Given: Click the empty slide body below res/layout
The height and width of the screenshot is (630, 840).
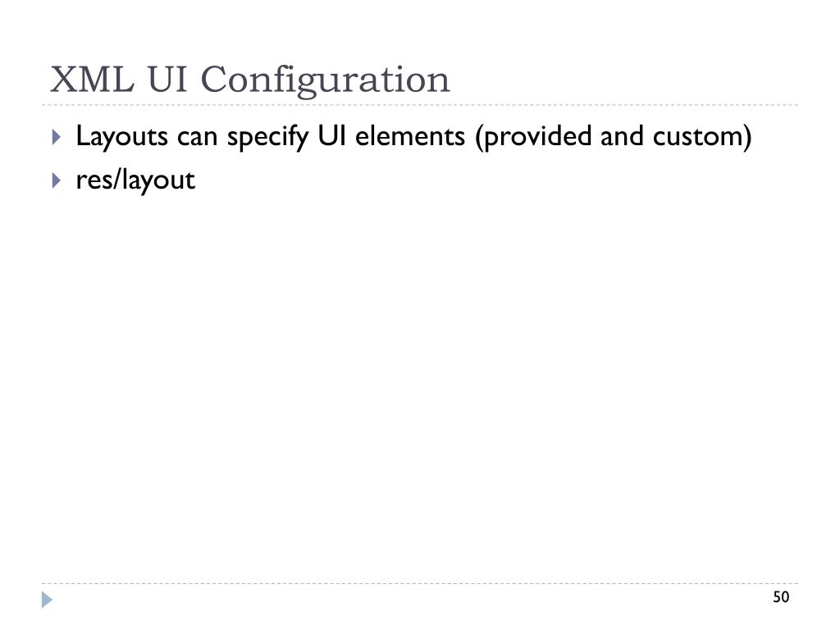Looking at the screenshot, I should pyautogui.click(x=420, y=386).
